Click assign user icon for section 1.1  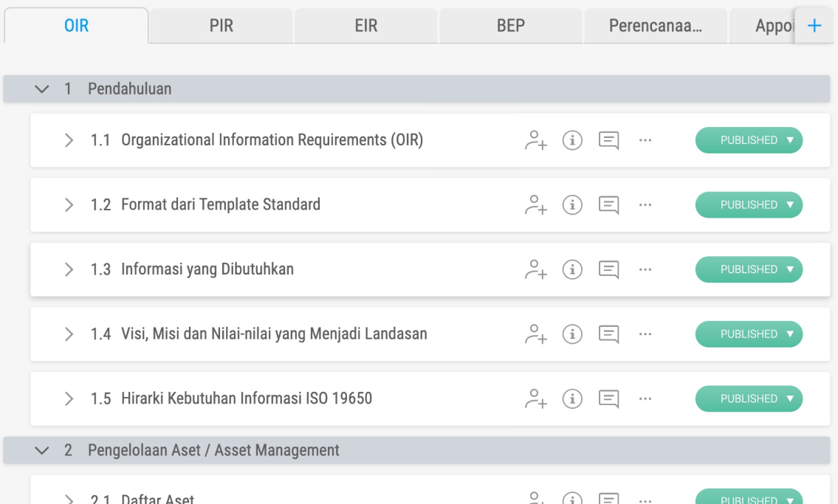point(535,140)
